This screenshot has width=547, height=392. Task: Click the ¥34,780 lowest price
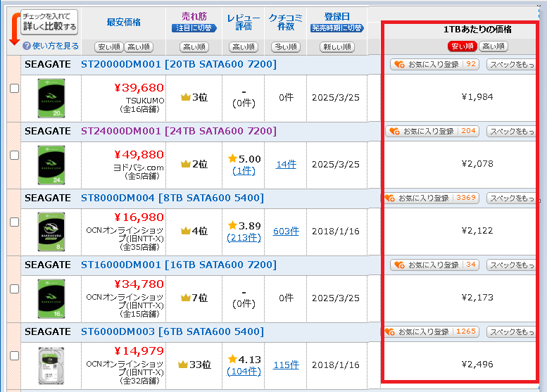click(139, 284)
